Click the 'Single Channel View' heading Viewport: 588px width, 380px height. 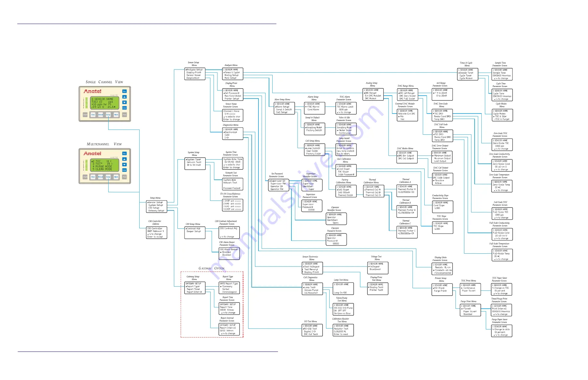104,82
